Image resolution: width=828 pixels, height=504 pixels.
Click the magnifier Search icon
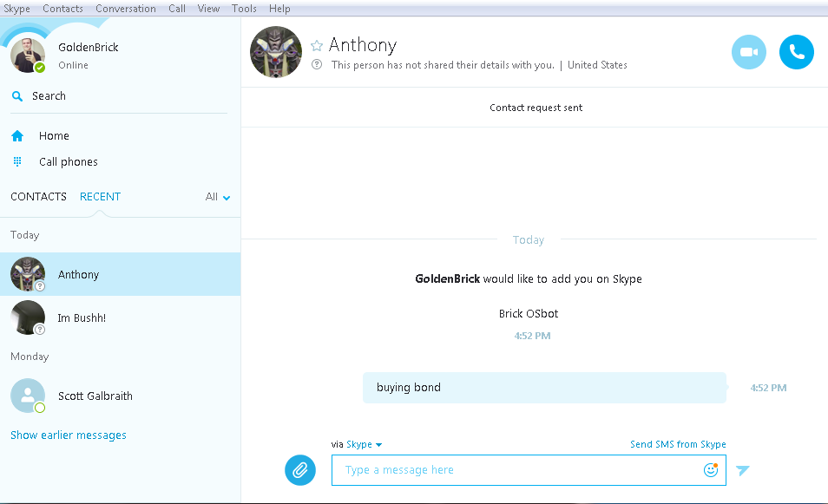(17, 96)
